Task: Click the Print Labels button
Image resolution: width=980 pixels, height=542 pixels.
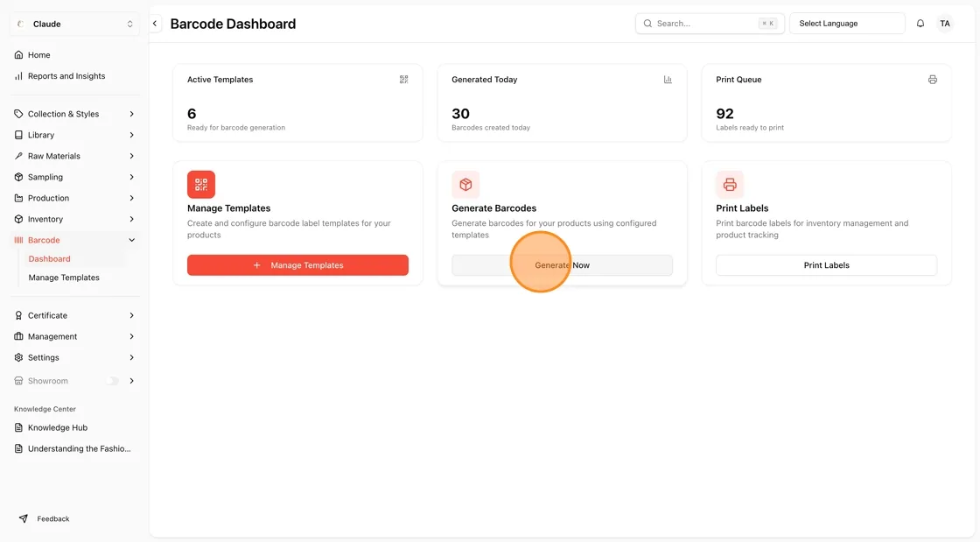Action: pyautogui.click(x=826, y=265)
